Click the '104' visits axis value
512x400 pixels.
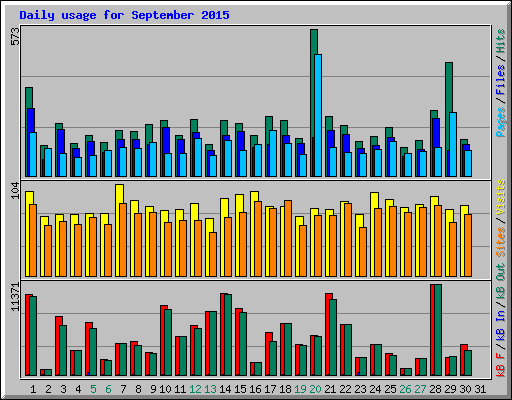click(x=15, y=191)
